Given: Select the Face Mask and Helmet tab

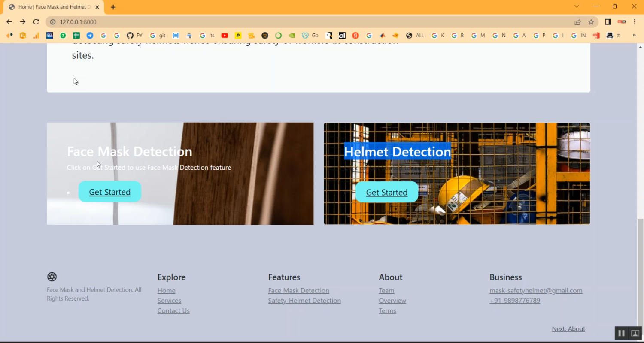Looking at the screenshot, I should point(52,7).
